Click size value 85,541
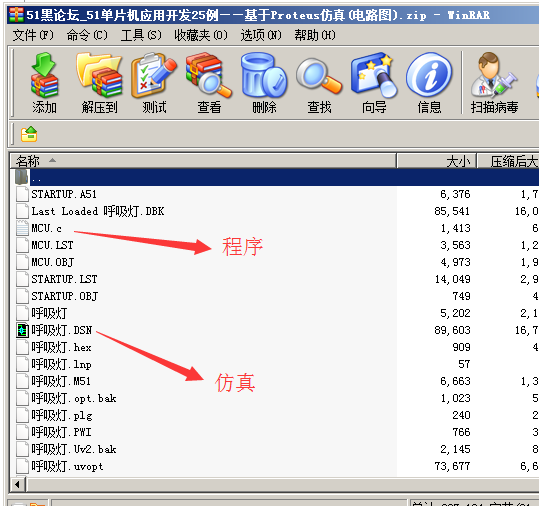Viewport: 539px width, 506px height. click(452, 211)
